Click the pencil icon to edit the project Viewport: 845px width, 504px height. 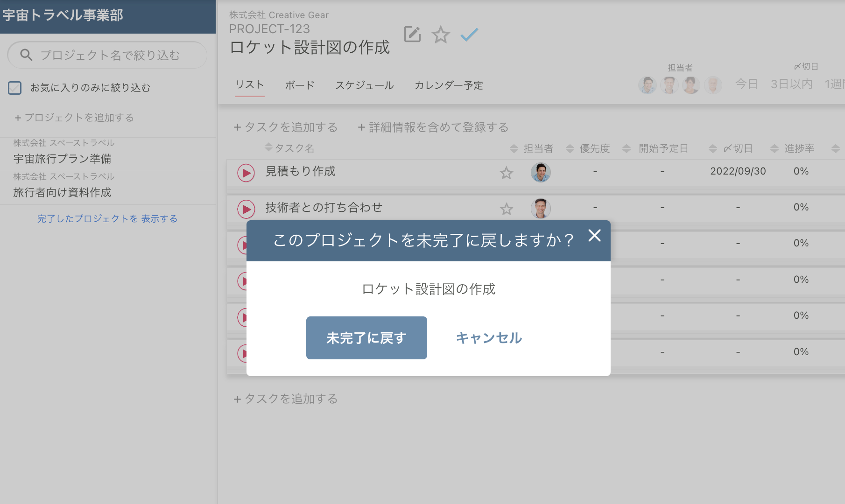pyautogui.click(x=412, y=35)
